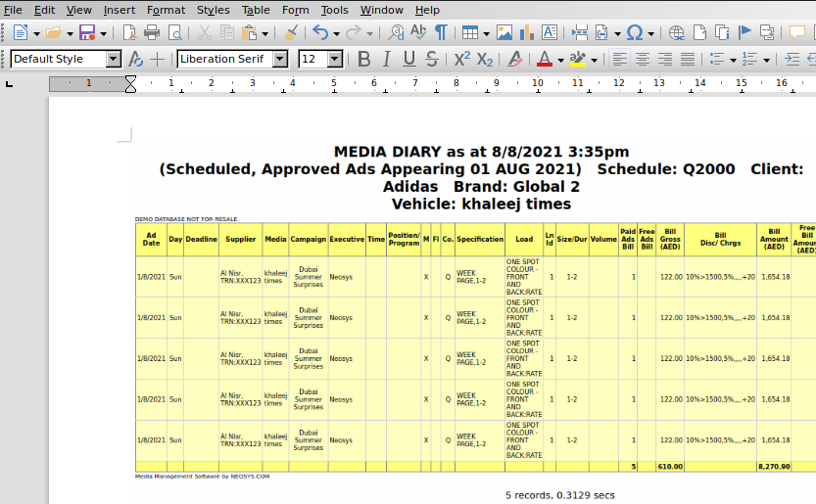Viewport: 816px width, 504px height.
Task: Toggle Print Preview icon
Action: pos(174,32)
